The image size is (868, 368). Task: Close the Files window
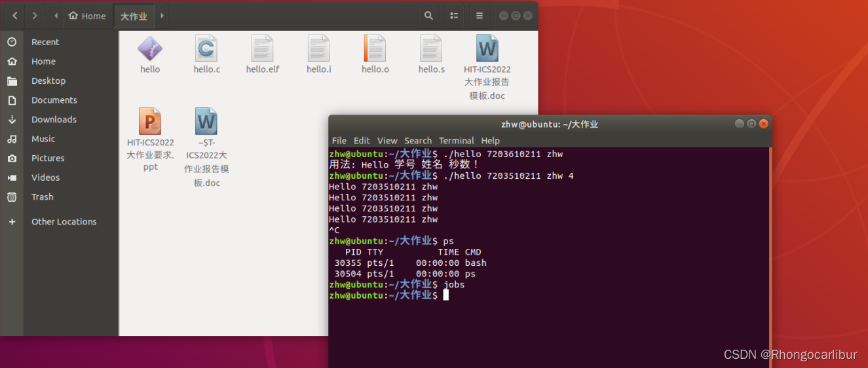pyautogui.click(x=528, y=16)
